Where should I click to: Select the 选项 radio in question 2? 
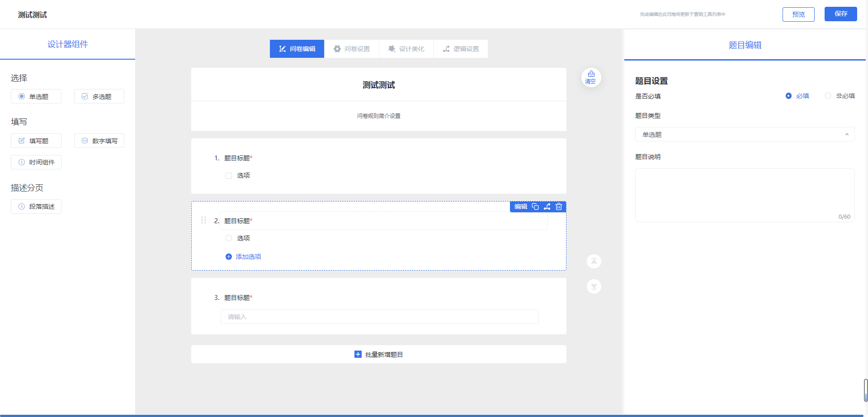[x=229, y=238]
